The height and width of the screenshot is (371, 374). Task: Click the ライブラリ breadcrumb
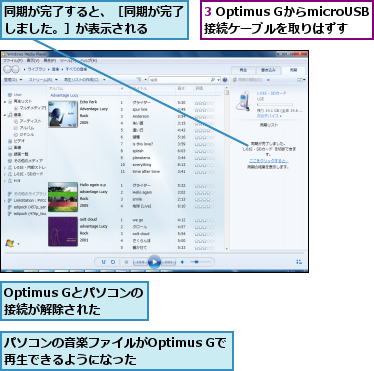tap(36, 69)
